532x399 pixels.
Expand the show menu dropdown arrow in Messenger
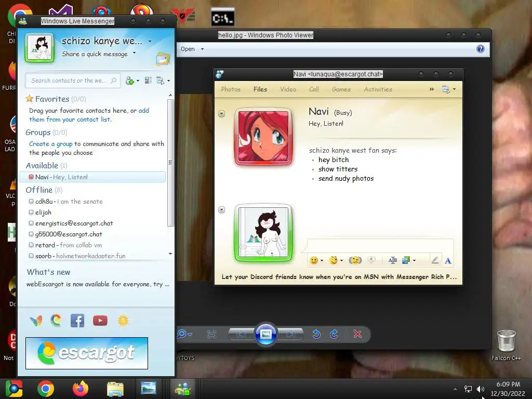click(168, 81)
